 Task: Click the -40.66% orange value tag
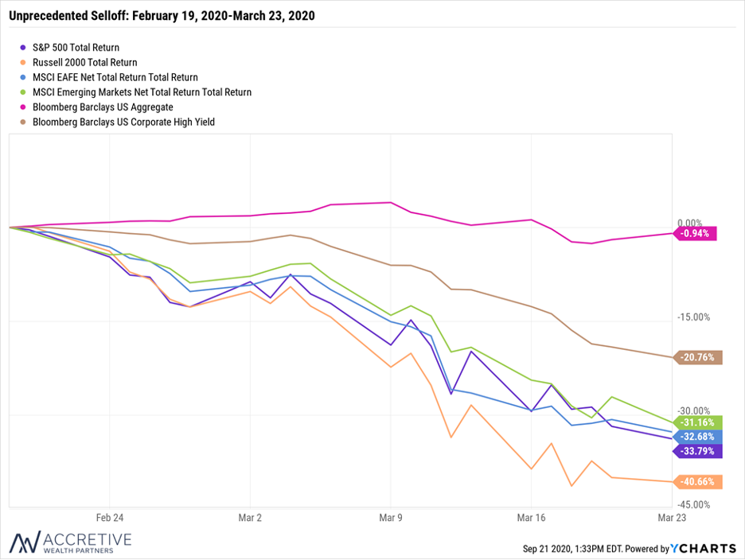698,481
